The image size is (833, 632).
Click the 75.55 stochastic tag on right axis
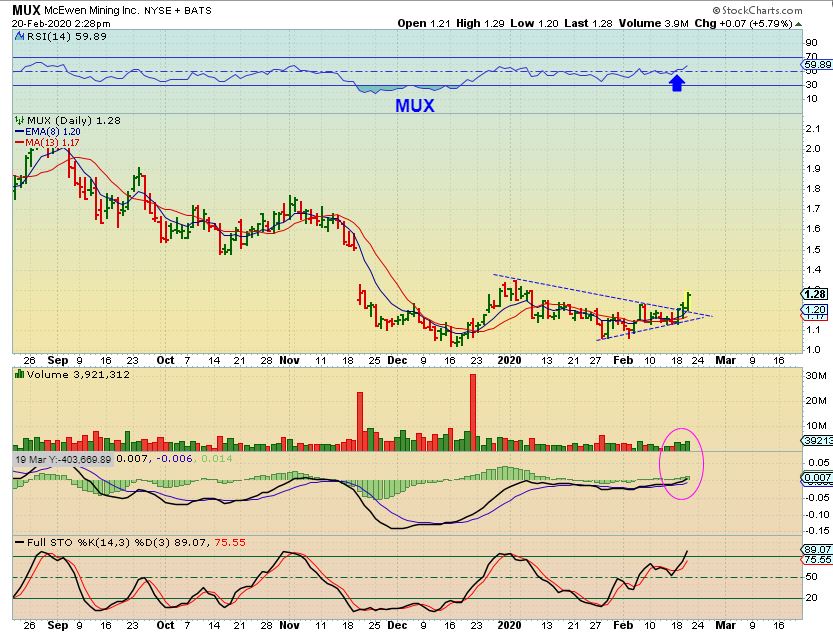pyautogui.click(x=817, y=560)
